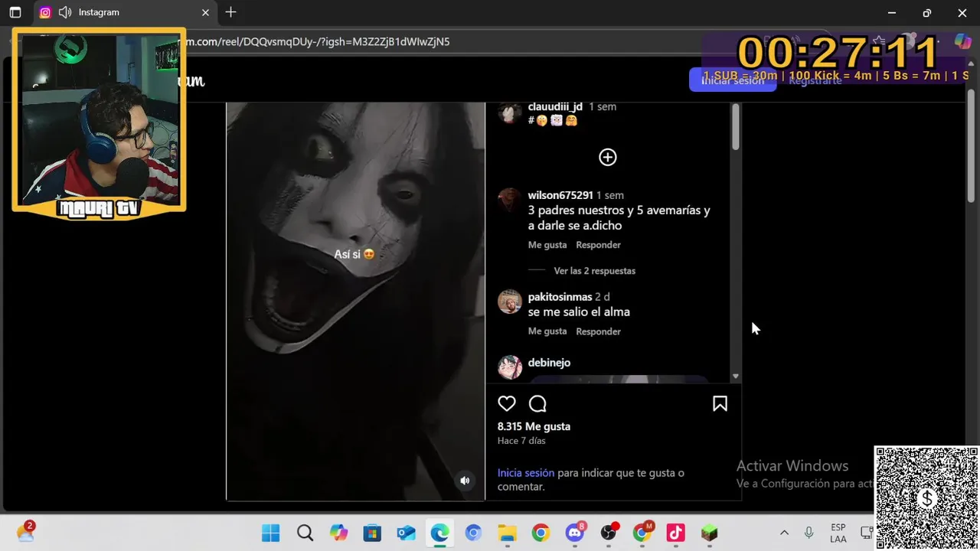This screenshot has height=551, width=980.
Task: Click Responder under pakitosinmas comment
Action: coord(598,331)
